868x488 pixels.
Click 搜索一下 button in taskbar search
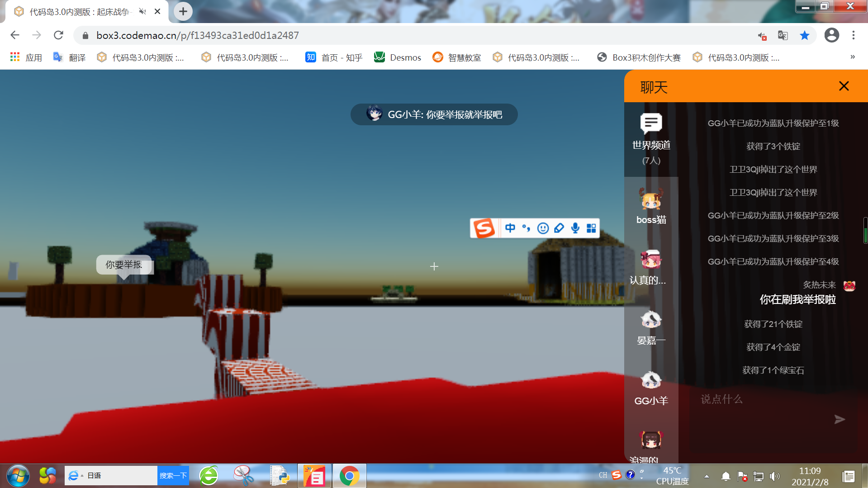tap(173, 475)
